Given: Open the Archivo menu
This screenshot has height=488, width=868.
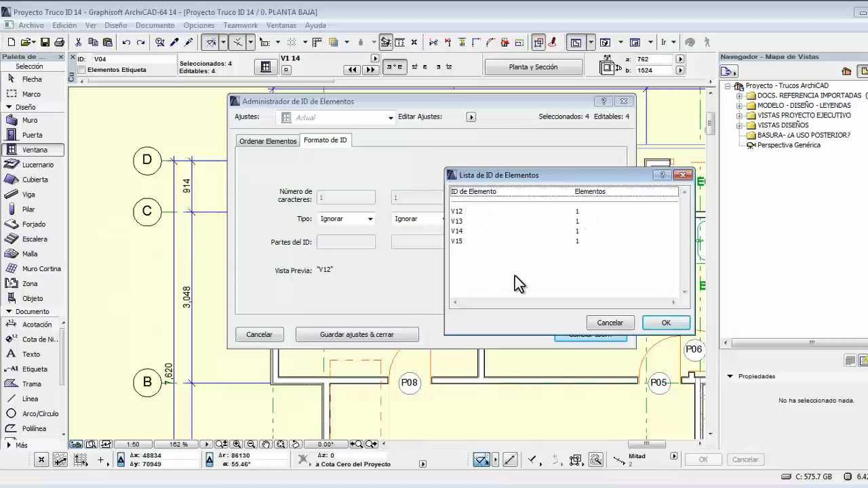Looking at the screenshot, I should [x=31, y=25].
